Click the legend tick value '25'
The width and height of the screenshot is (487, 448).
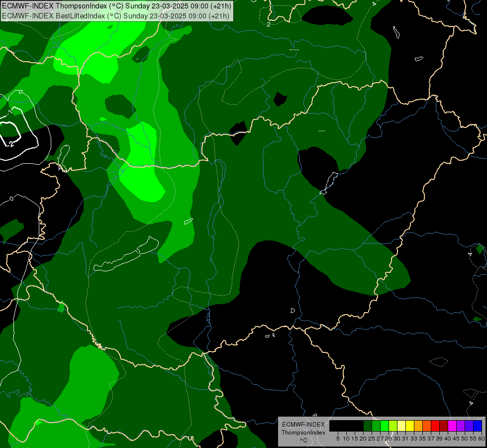coord(372,439)
